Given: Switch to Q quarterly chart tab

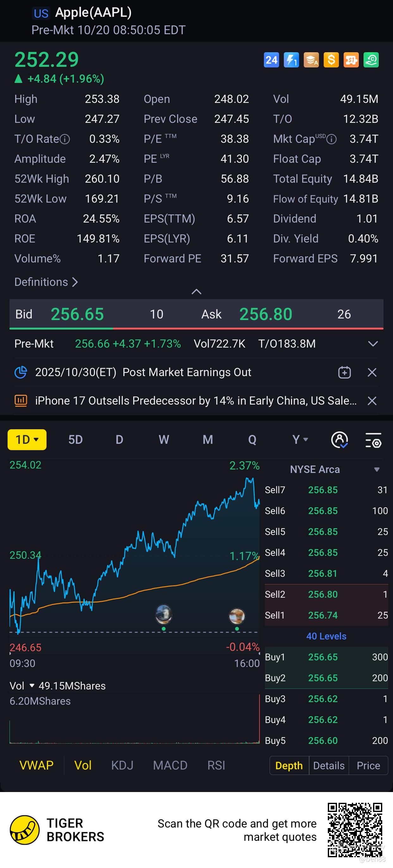Looking at the screenshot, I should pyautogui.click(x=252, y=440).
